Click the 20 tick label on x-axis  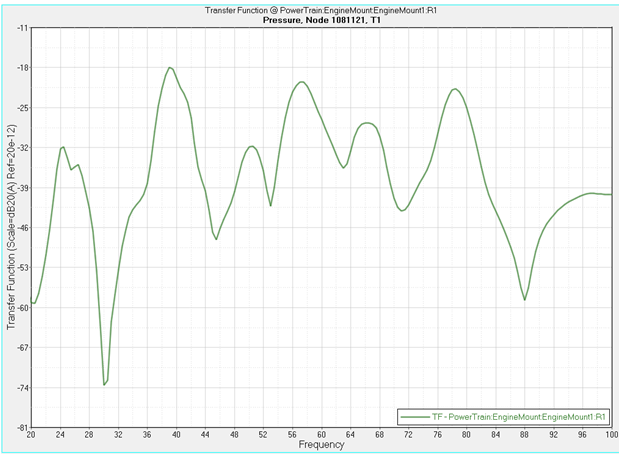(31, 436)
